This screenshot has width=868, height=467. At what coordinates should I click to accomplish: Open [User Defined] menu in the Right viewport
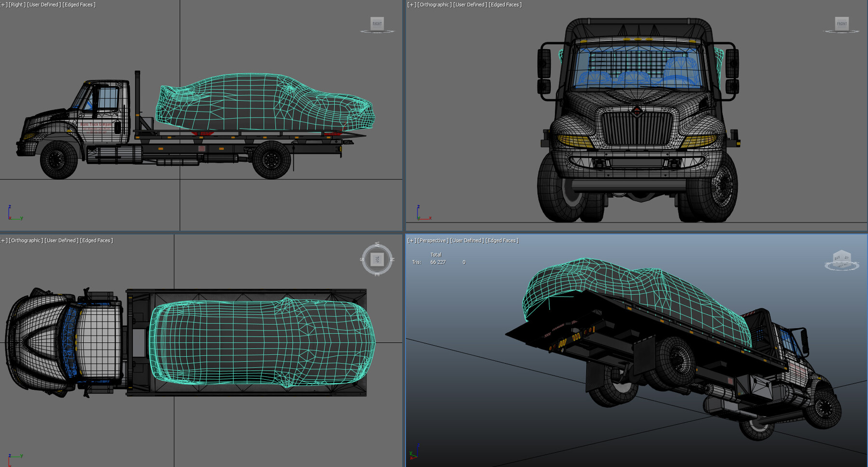44,5
